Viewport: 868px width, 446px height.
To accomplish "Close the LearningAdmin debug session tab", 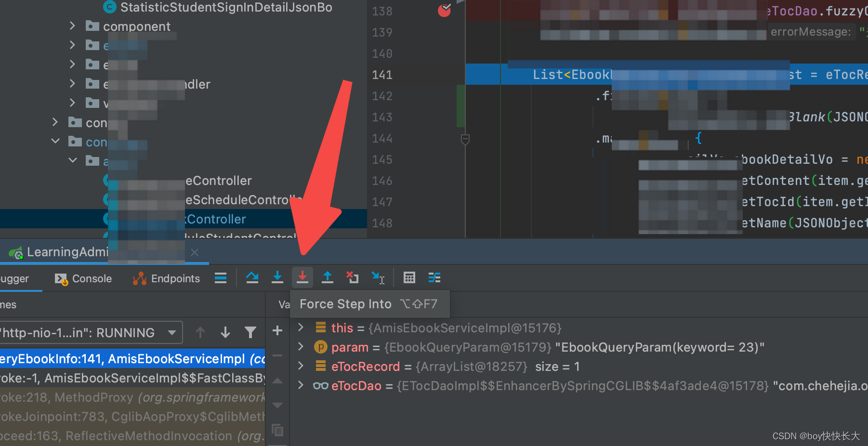I will tap(195, 252).
